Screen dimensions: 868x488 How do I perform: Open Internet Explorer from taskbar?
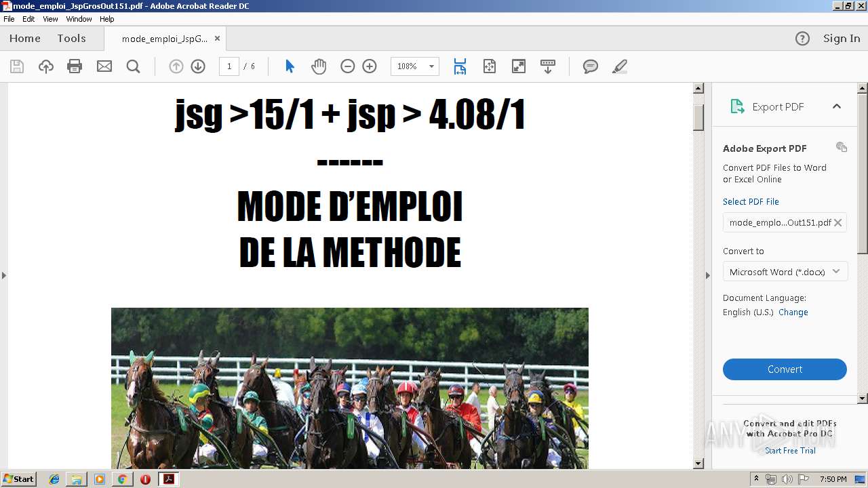[55, 479]
